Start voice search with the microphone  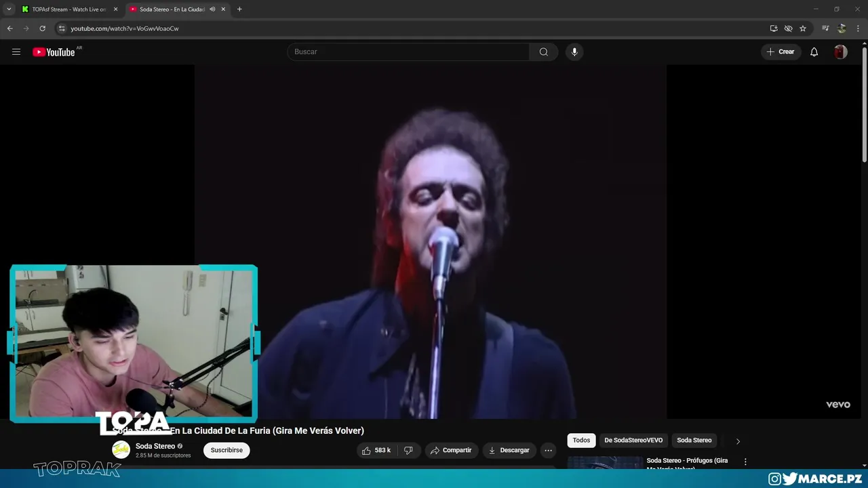(x=574, y=52)
